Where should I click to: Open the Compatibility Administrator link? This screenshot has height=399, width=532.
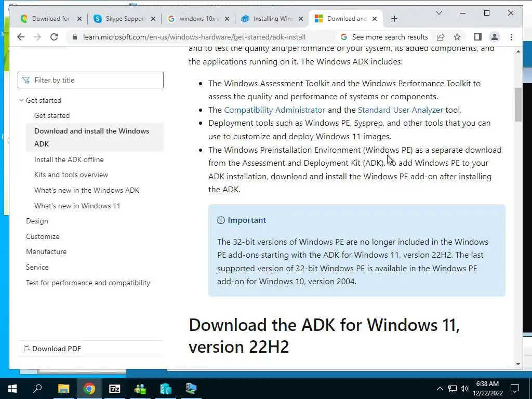pos(274,110)
